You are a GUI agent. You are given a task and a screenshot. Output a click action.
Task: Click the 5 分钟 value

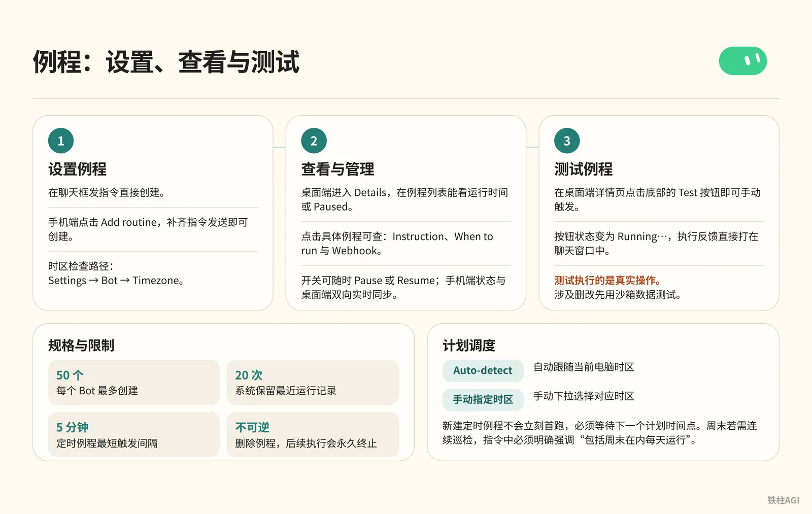click(72, 427)
